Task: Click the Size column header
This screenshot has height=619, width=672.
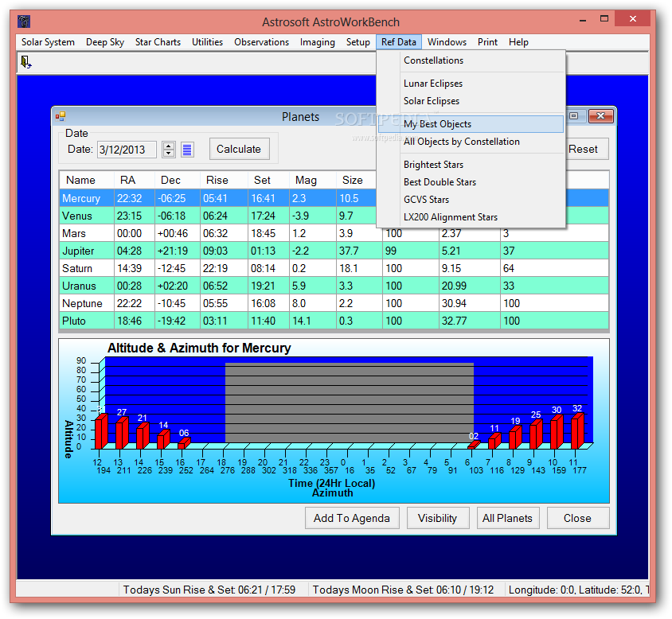Action: pos(357,181)
